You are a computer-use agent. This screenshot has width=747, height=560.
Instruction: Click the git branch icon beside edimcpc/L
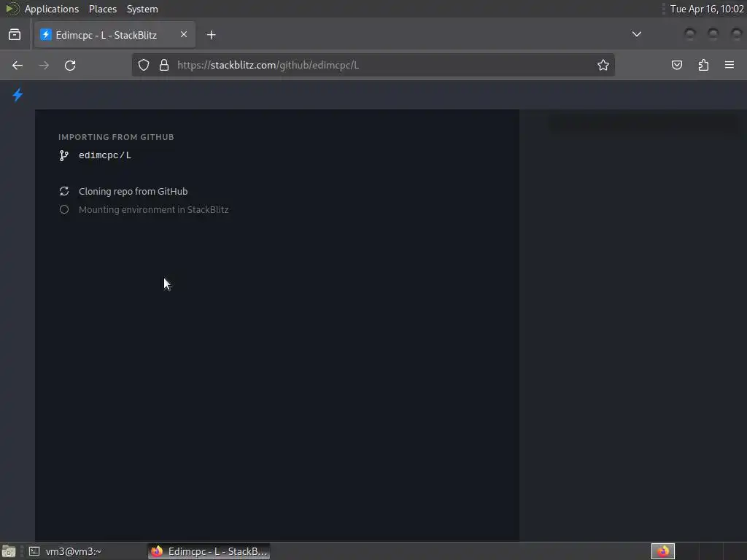pyautogui.click(x=64, y=155)
